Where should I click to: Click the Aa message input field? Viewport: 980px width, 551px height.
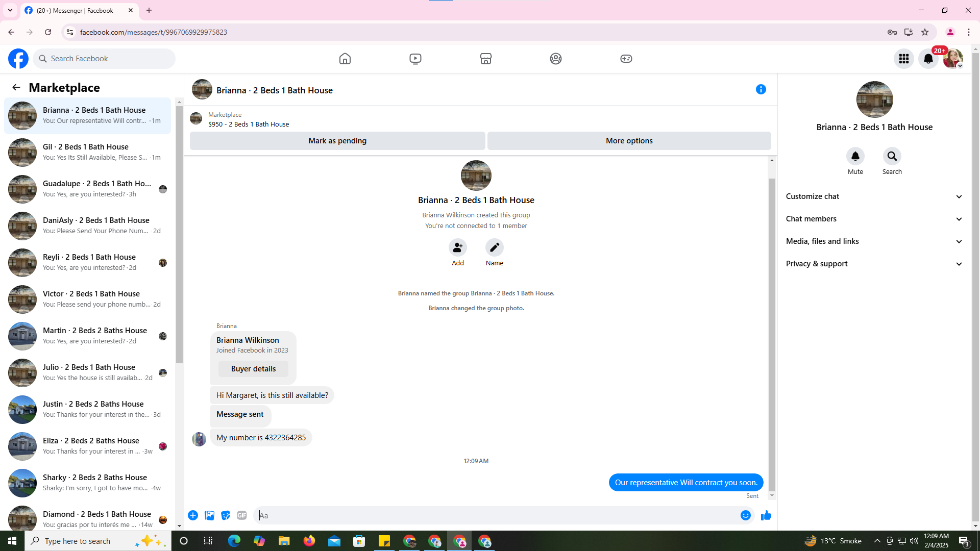(x=495, y=516)
